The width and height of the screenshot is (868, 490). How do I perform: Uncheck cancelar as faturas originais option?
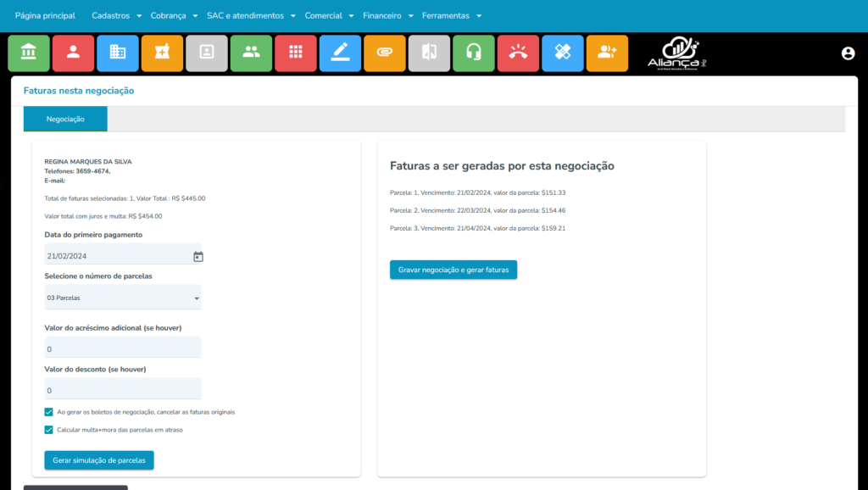click(49, 411)
